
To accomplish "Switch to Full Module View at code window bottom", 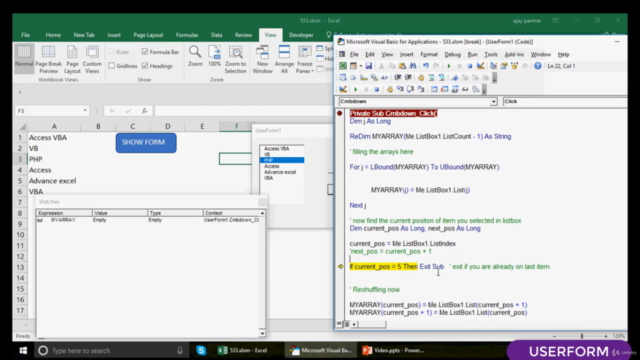I will point(346,324).
